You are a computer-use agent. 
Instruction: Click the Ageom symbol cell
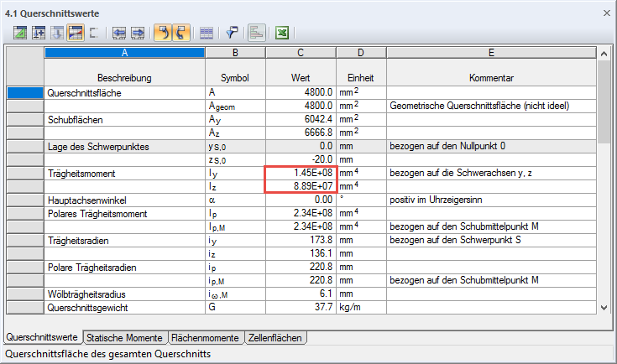click(x=235, y=107)
